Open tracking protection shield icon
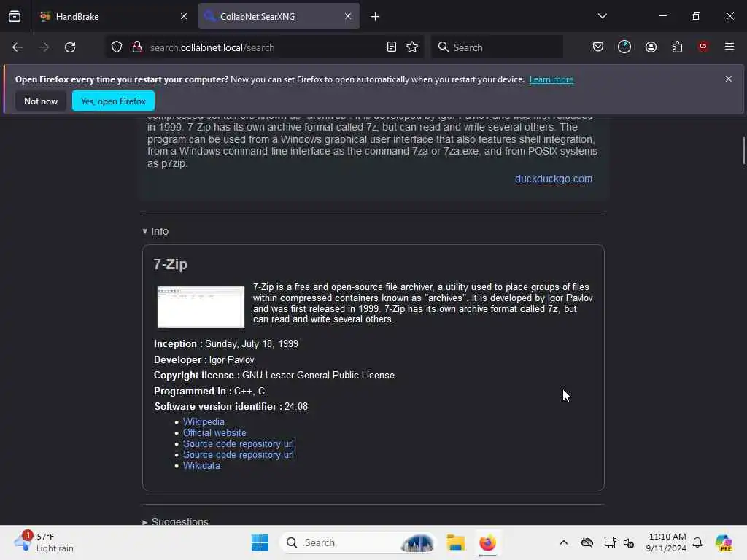The width and height of the screenshot is (747, 560). click(117, 47)
